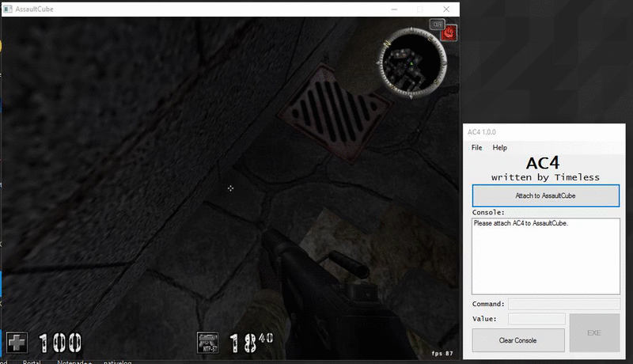Click the nativelog taskbar item
The image size is (633, 364).
(x=117, y=362)
